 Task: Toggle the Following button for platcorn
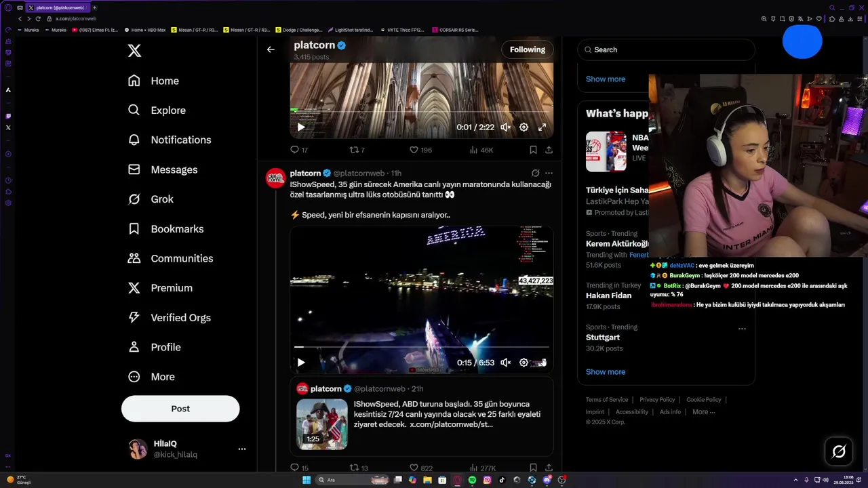tap(528, 49)
